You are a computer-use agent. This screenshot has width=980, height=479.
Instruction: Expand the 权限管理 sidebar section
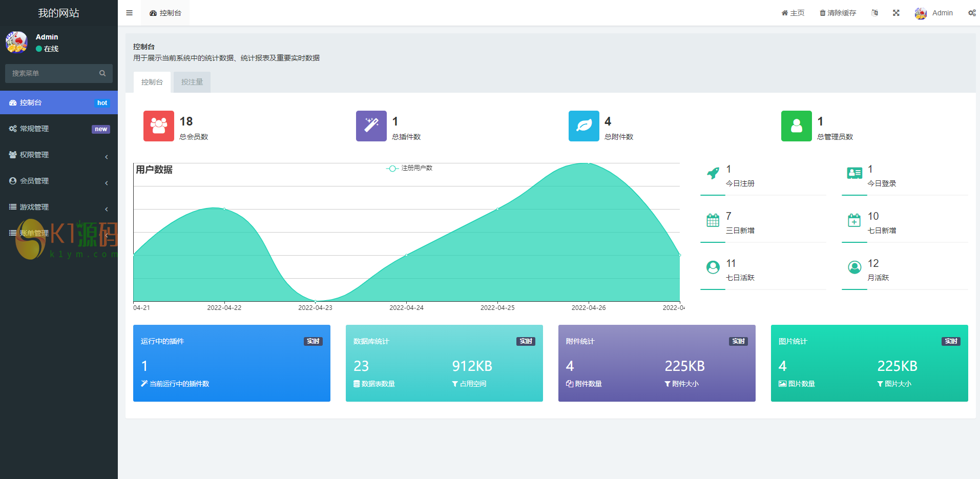pos(58,155)
